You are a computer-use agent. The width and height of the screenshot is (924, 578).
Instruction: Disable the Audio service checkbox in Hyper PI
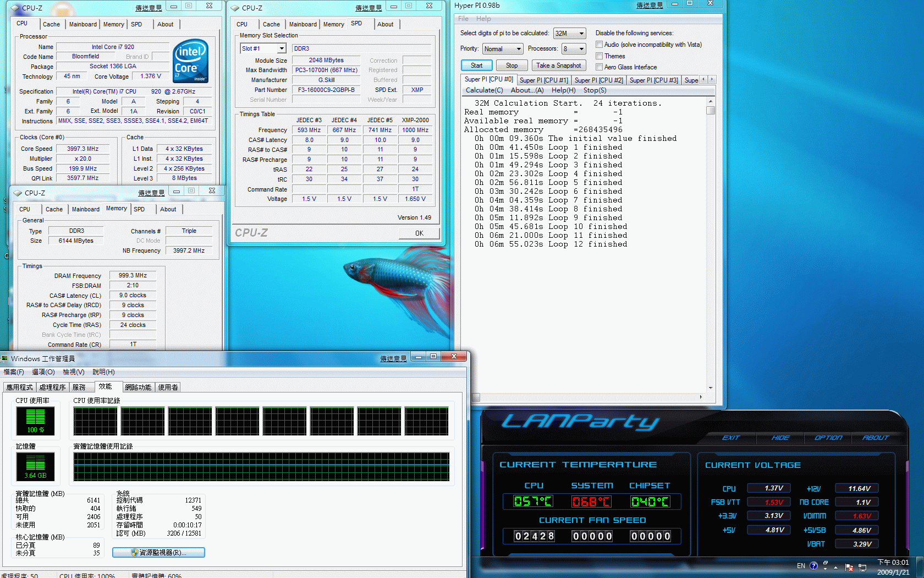tap(599, 45)
